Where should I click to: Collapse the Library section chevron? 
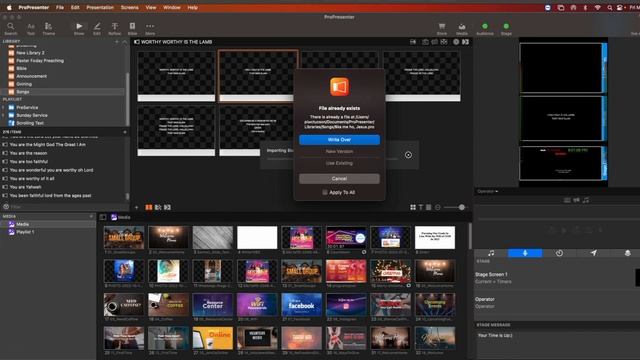tap(124, 42)
